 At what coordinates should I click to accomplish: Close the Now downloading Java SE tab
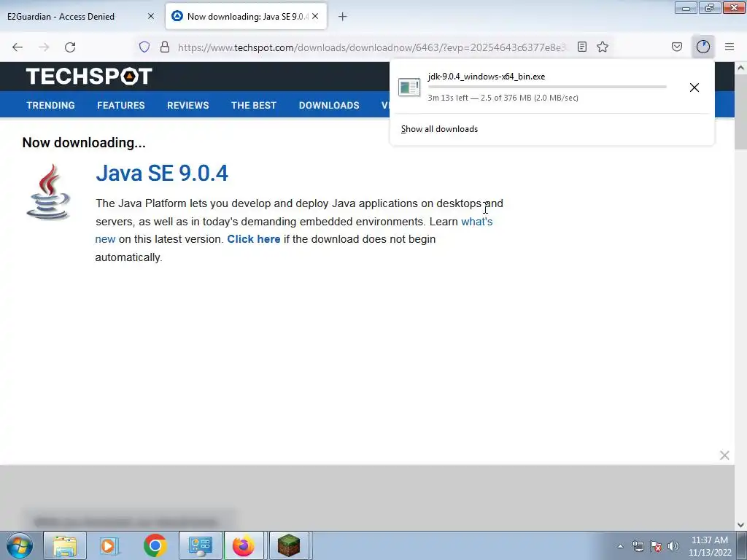315,16
